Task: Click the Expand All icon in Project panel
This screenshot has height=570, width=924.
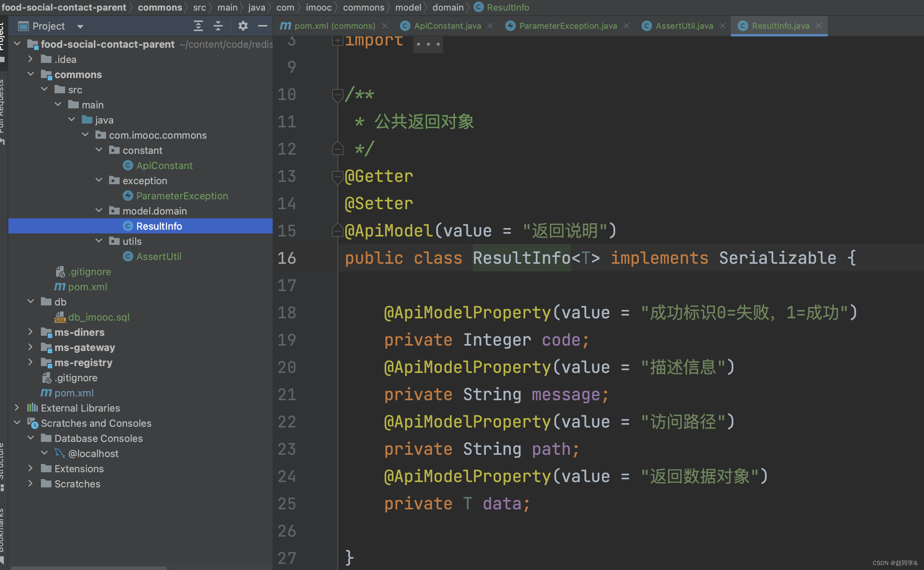Action: [x=198, y=26]
